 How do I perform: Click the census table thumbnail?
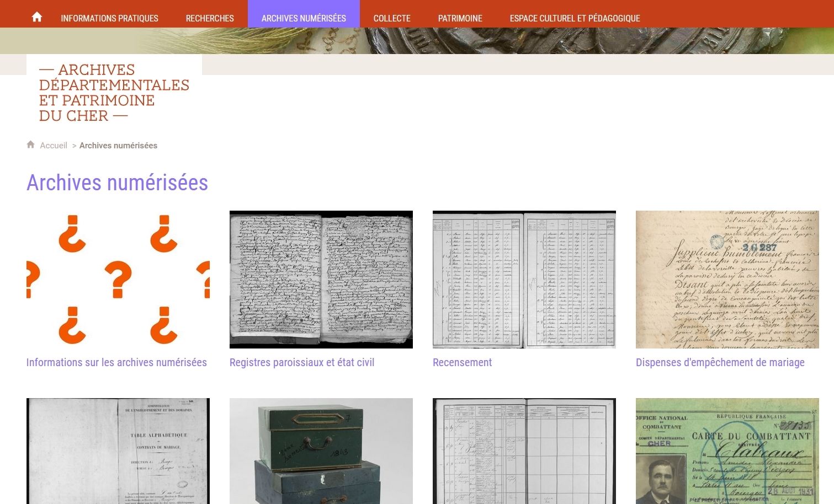coord(524,280)
